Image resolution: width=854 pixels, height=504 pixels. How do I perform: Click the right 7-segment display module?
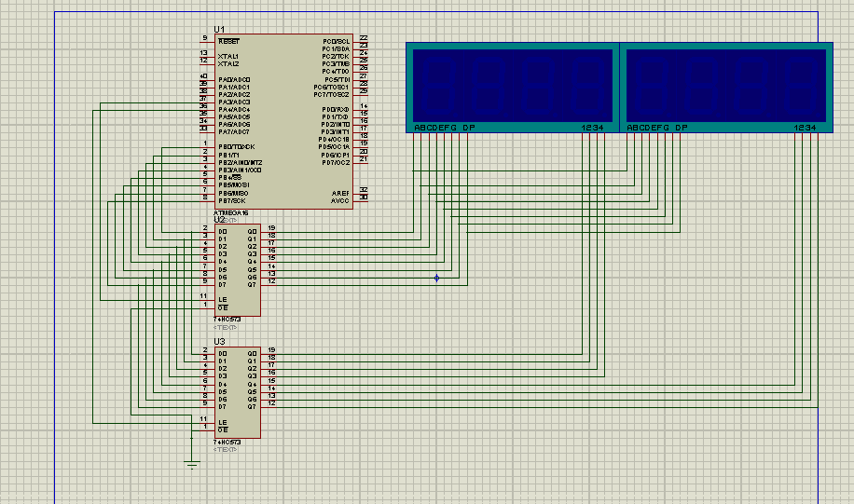click(726, 86)
